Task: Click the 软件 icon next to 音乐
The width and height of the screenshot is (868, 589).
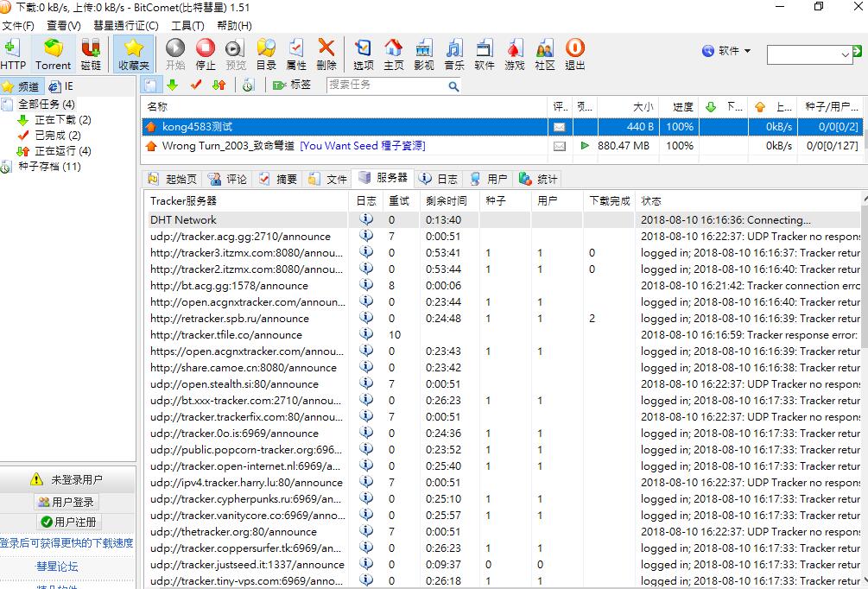Action: point(485,54)
